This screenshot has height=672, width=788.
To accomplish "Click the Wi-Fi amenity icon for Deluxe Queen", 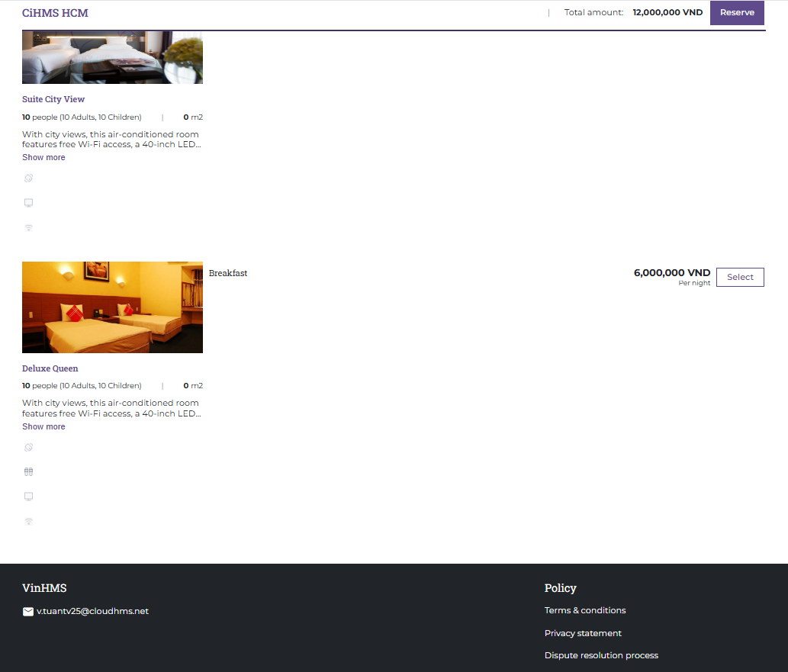I will tap(29, 521).
